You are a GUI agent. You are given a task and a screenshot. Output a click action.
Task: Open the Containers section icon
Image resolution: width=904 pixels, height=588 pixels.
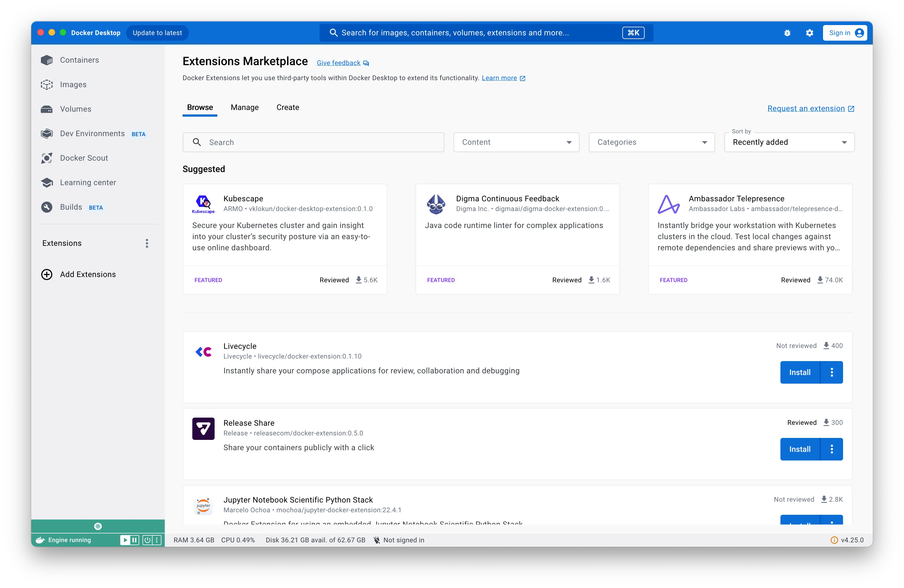pyautogui.click(x=47, y=60)
